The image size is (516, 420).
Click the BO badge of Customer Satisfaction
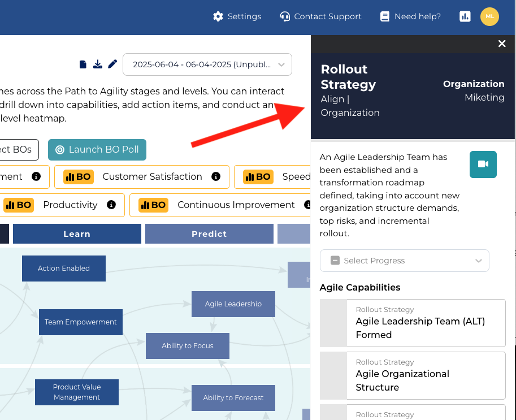(79, 177)
